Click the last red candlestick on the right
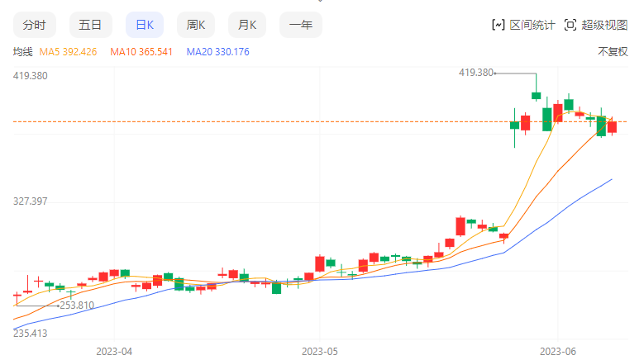This screenshot has height=360, width=644. (612, 127)
